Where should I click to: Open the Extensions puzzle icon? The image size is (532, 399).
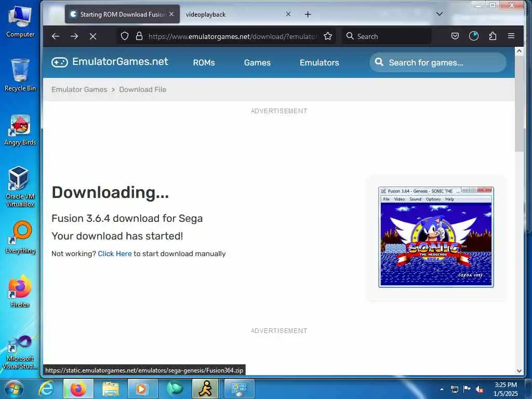coord(493,36)
